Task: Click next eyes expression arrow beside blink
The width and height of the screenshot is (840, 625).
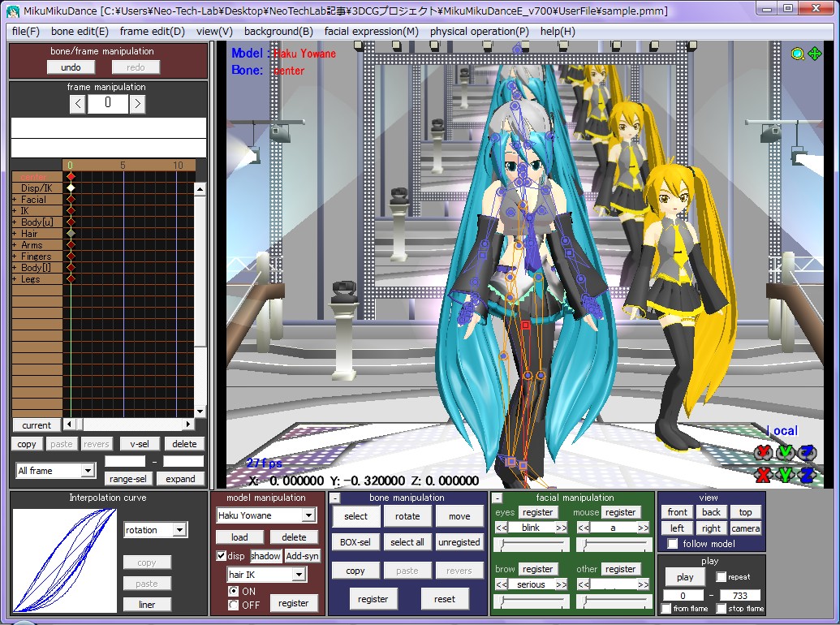Action: point(562,528)
